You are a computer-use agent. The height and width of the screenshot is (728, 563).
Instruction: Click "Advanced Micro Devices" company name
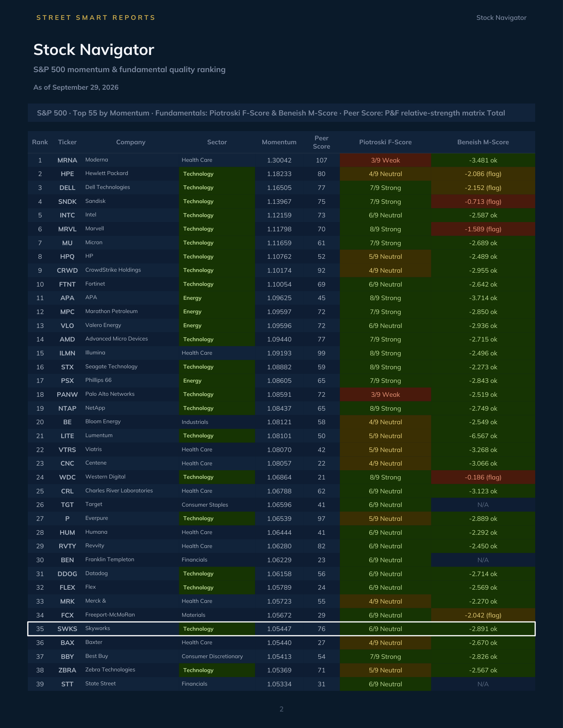pos(116,339)
